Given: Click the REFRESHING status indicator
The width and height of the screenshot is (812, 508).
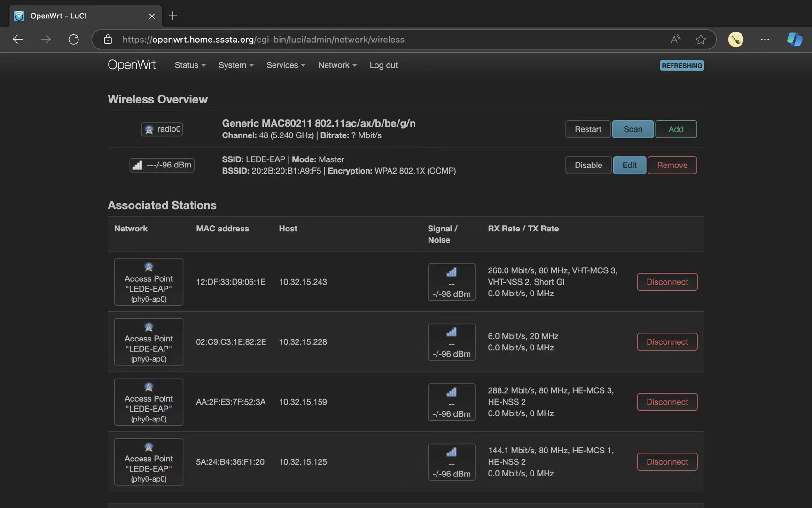Looking at the screenshot, I should pyautogui.click(x=682, y=65).
